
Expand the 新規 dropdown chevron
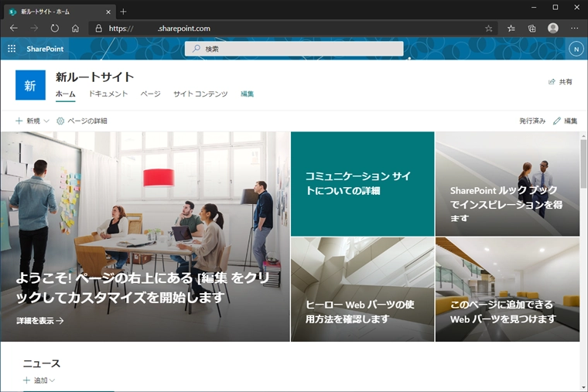coord(46,121)
